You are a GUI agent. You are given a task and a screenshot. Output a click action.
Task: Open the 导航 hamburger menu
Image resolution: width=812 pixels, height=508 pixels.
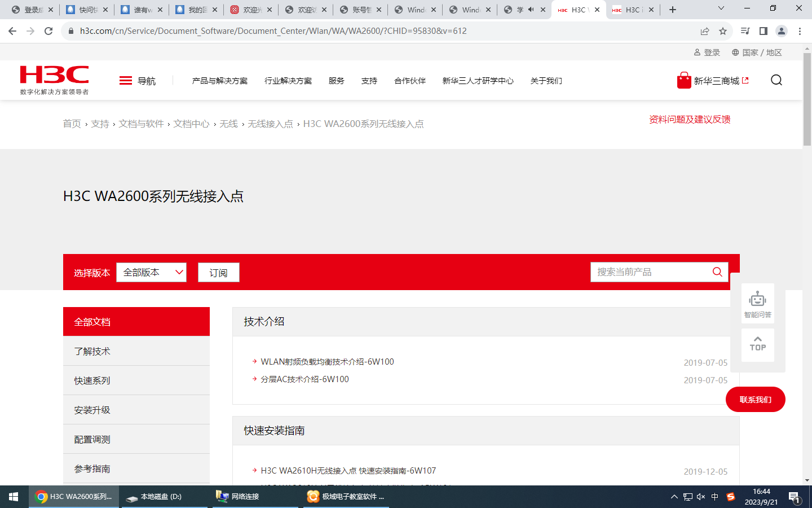pyautogui.click(x=137, y=81)
